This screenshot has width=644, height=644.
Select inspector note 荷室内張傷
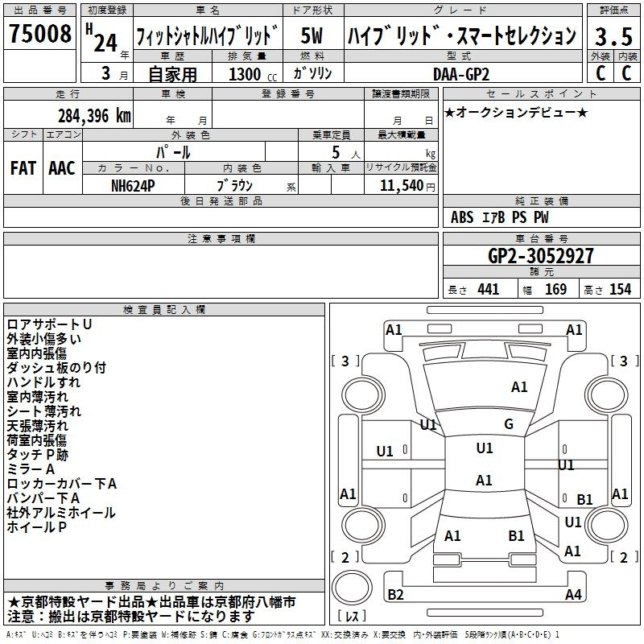click(x=36, y=440)
